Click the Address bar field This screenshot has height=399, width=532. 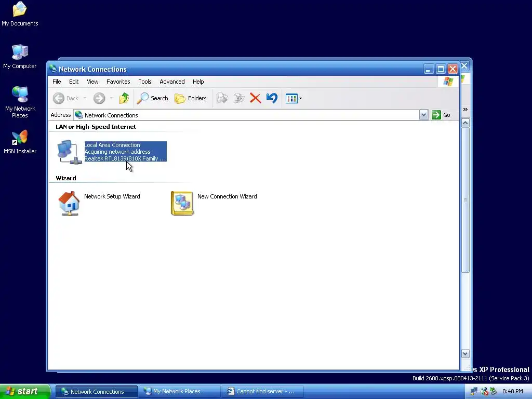point(250,115)
